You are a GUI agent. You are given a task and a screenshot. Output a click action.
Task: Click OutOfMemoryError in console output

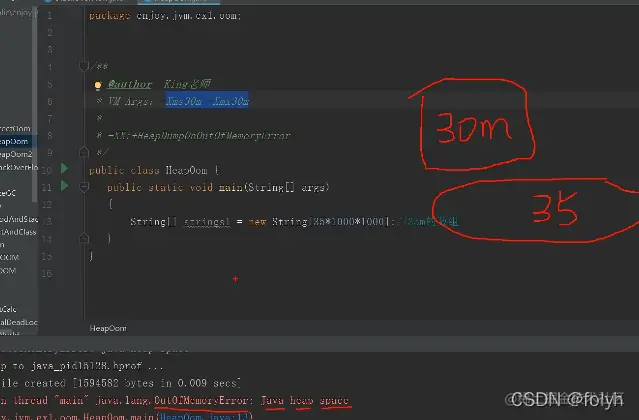pyautogui.click(x=201, y=400)
